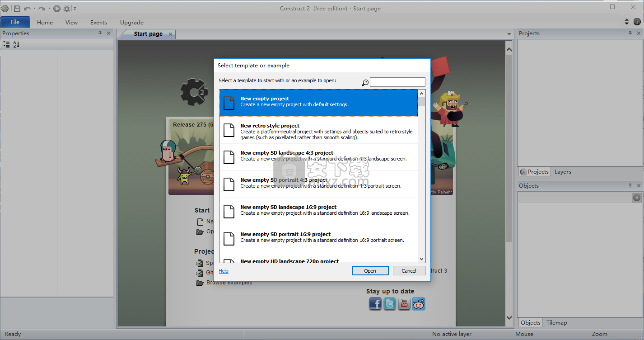Open Facebook icon under Stay up to date
The height and width of the screenshot is (340, 644).
375,303
